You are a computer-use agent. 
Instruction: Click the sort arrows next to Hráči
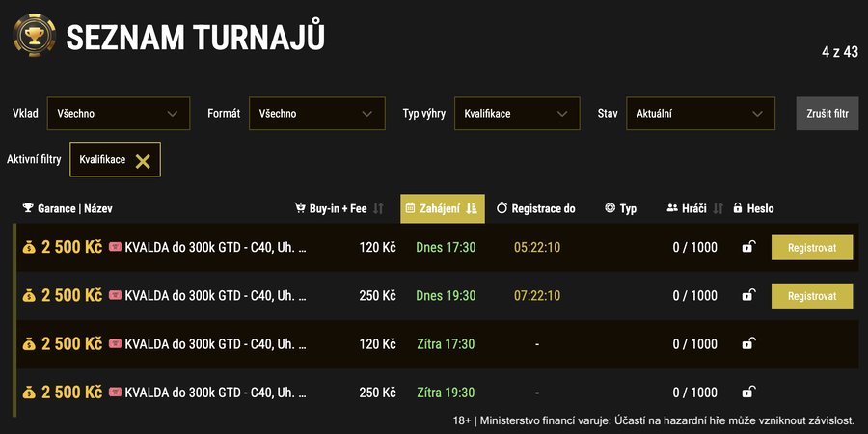[718, 208]
